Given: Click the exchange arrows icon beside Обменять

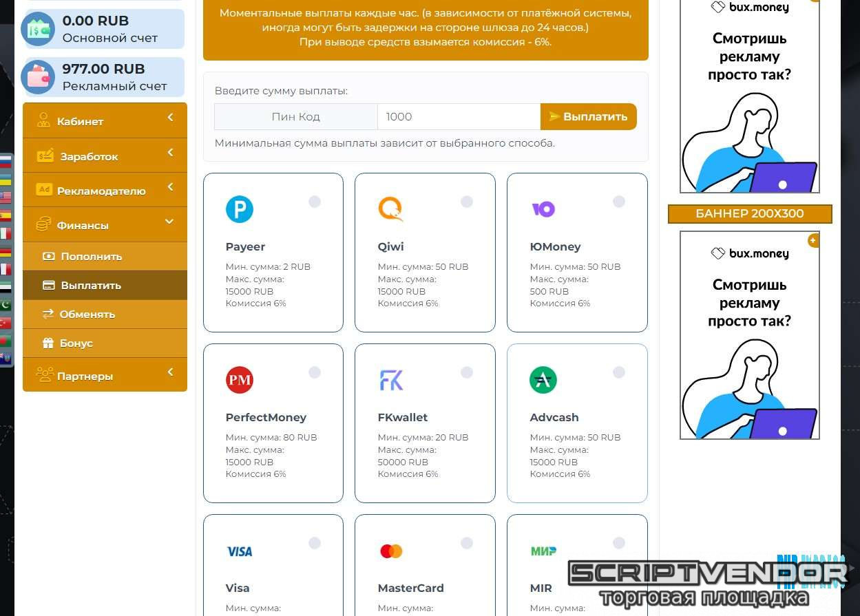Looking at the screenshot, I should pos(48,314).
